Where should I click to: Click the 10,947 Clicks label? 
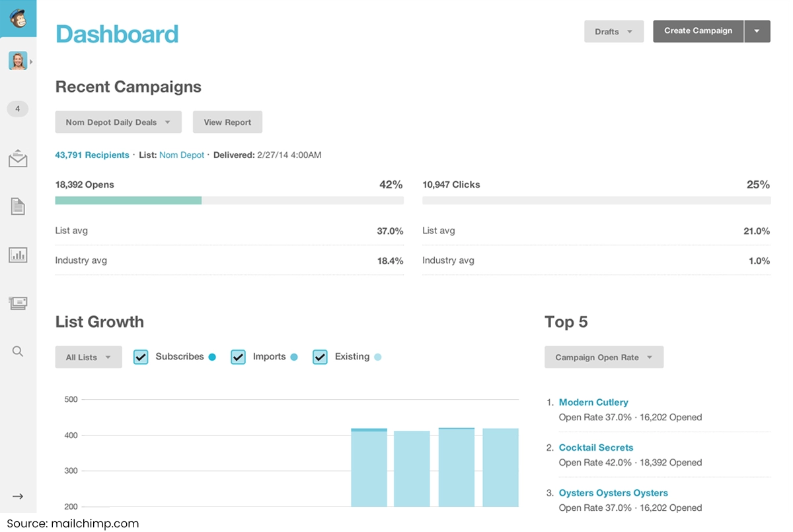click(x=451, y=185)
